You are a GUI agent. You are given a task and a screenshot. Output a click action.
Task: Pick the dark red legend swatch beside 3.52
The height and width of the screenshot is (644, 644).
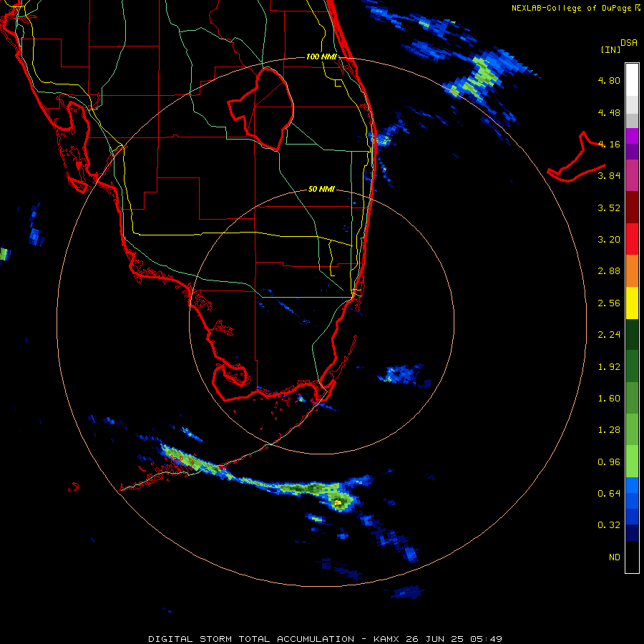[x=632, y=208]
